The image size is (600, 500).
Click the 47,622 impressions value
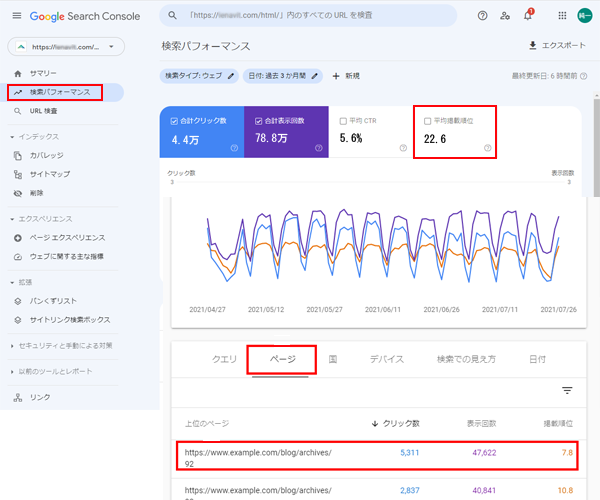(484, 453)
